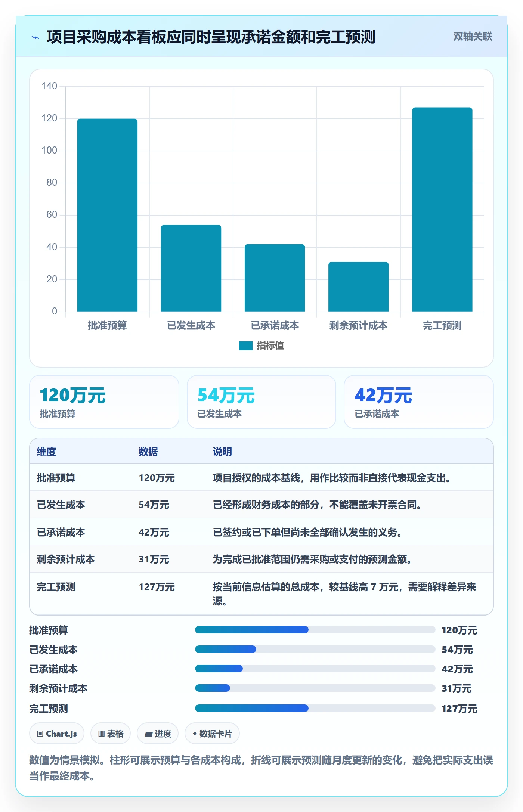Click the 已承诺成本 axis label under the chart

pos(275,325)
